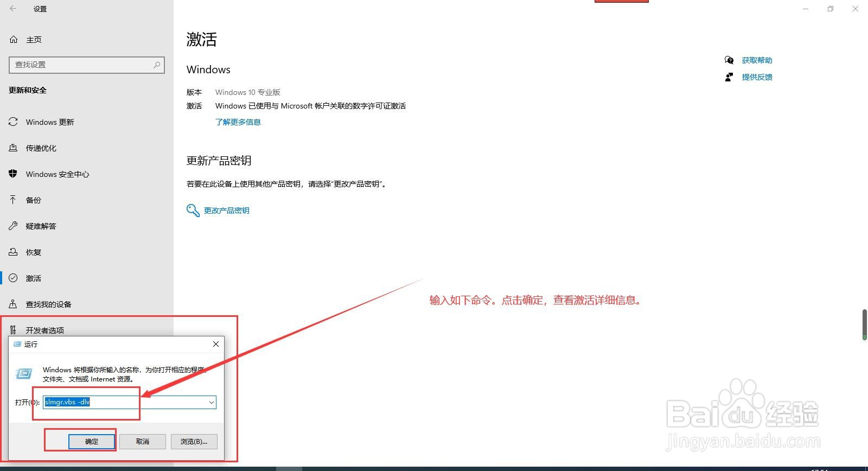
Task: Click 确定 in the Run dialog
Action: click(x=92, y=442)
